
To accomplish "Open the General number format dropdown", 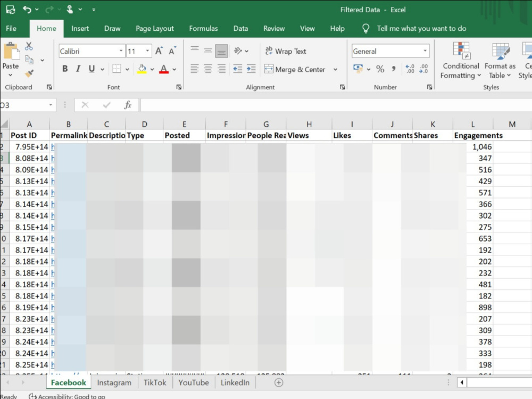I will [x=425, y=51].
